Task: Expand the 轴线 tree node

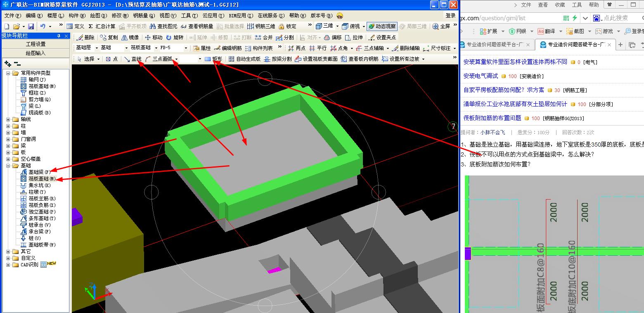Action: coord(8,119)
